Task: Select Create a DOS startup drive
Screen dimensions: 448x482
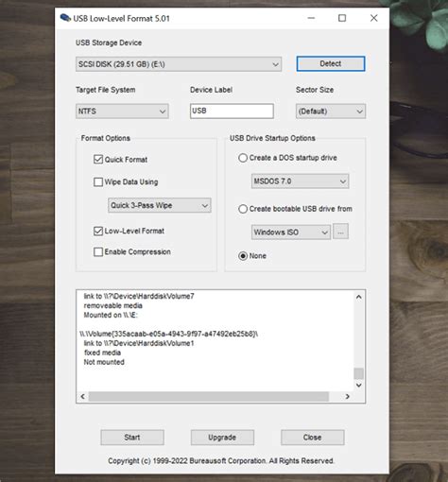Action: click(243, 158)
